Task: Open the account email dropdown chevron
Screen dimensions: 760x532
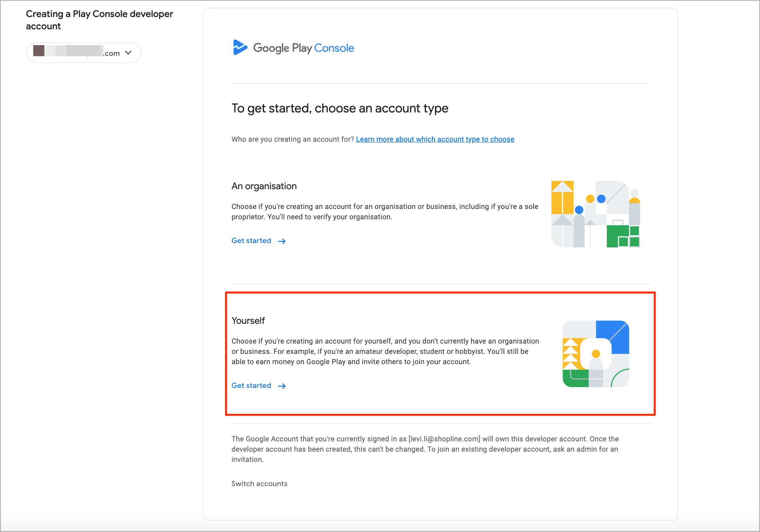Action: point(128,53)
